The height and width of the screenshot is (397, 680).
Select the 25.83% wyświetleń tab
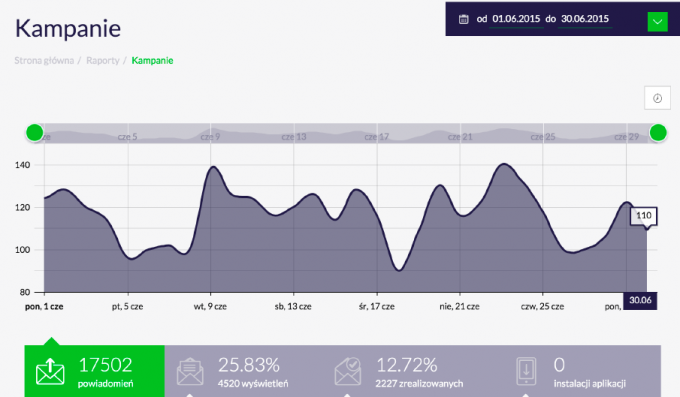[x=244, y=371]
